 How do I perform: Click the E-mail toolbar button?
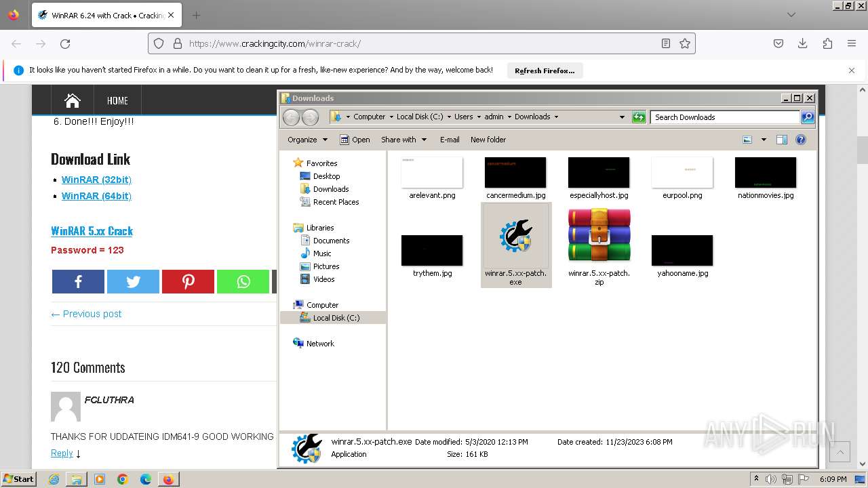click(x=450, y=140)
